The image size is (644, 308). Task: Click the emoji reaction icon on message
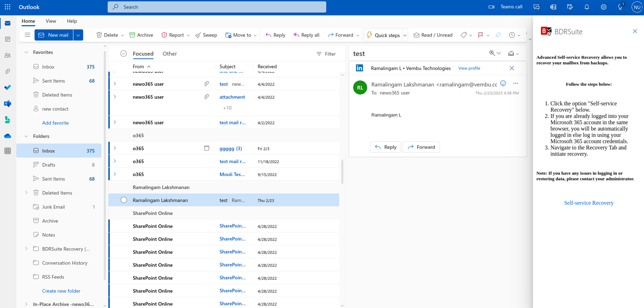point(503,83)
